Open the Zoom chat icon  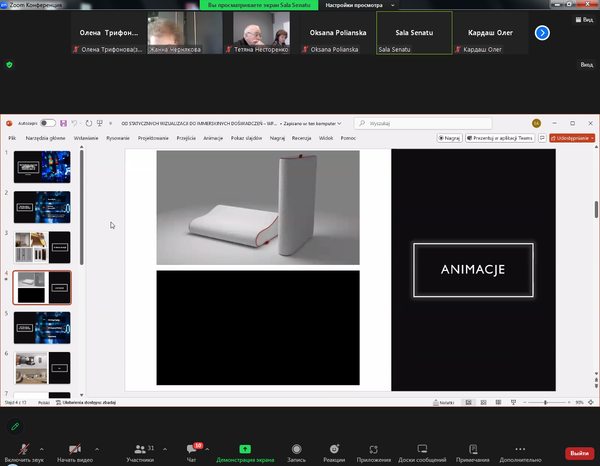coord(192,449)
